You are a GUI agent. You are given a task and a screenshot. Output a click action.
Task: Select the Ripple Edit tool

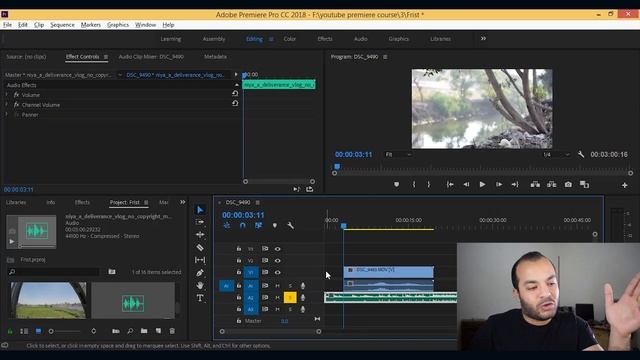(x=200, y=235)
